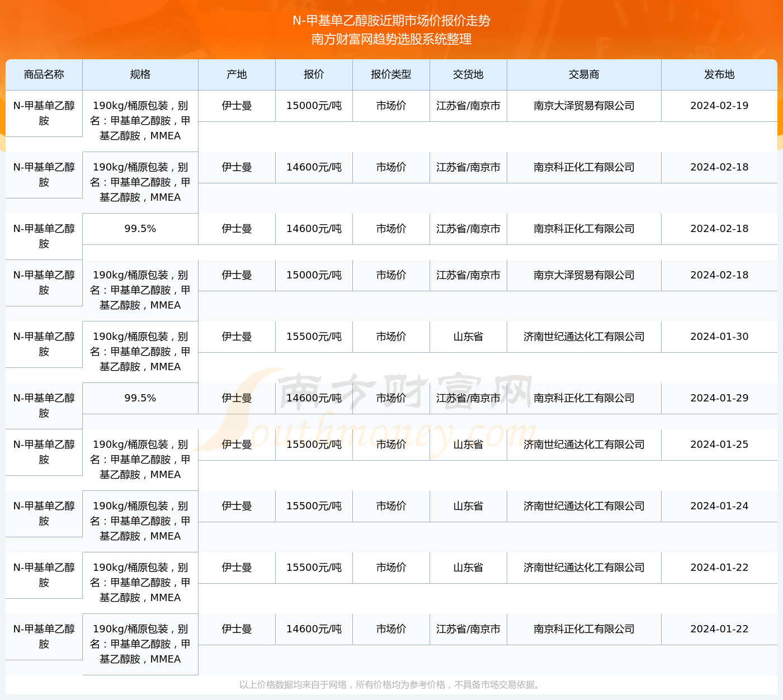The height and width of the screenshot is (700, 783).
Task: Select 市场价 in the 2024-01-25 row
Action: point(391,444)
